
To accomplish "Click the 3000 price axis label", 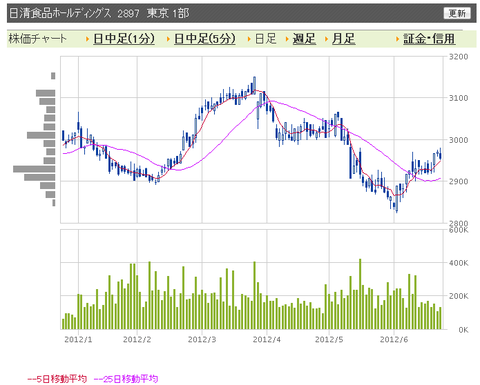I will pyautogui.click(x=459, y=140).
